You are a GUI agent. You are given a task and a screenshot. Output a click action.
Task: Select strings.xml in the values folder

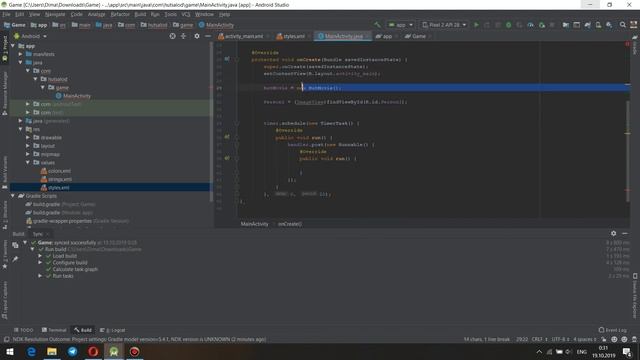click(56, 179)
